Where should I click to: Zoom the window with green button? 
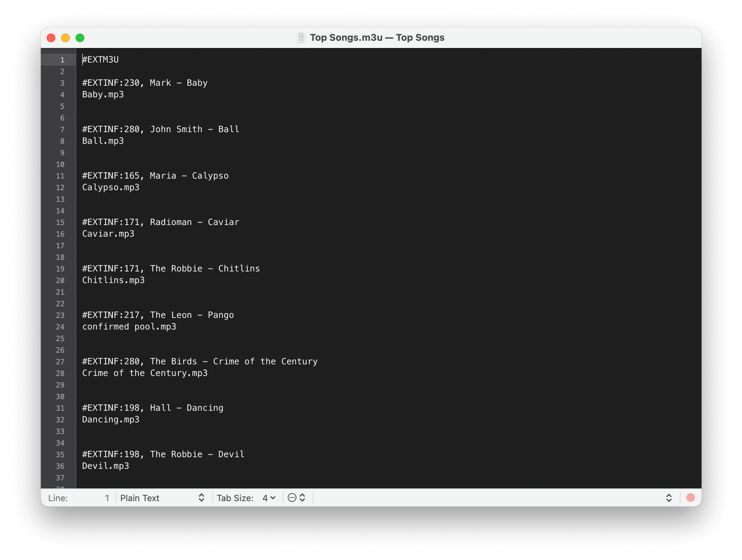[80, 38]
